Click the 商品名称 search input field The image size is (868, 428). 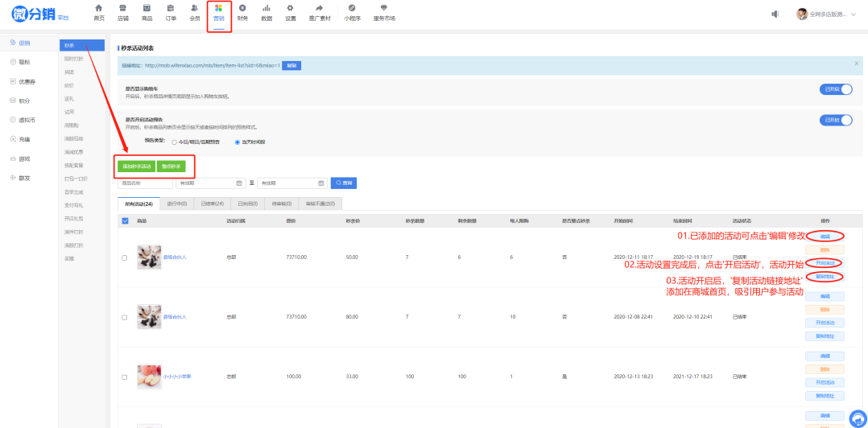pos(145,183)
